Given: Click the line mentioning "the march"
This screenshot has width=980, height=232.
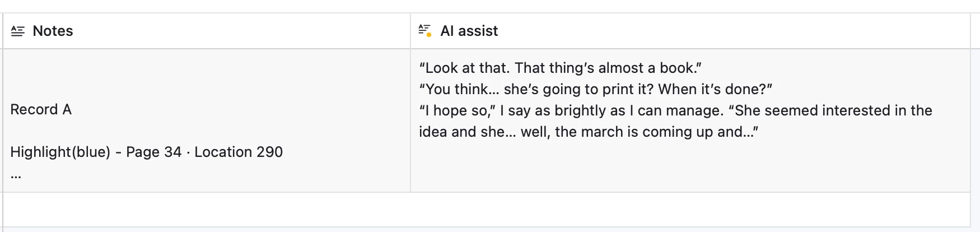Looking at the screenshot, I should click(x=589, y=132).
